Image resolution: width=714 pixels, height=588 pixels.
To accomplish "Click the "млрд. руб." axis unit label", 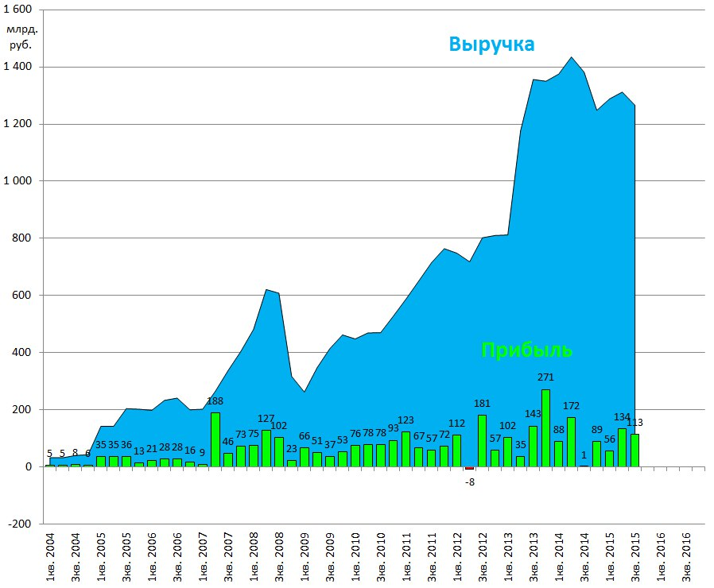I will point(23,37).
